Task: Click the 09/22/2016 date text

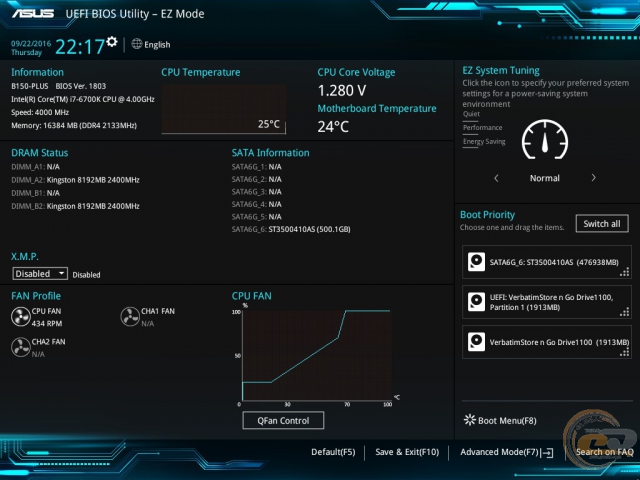Action: point(31,44)
